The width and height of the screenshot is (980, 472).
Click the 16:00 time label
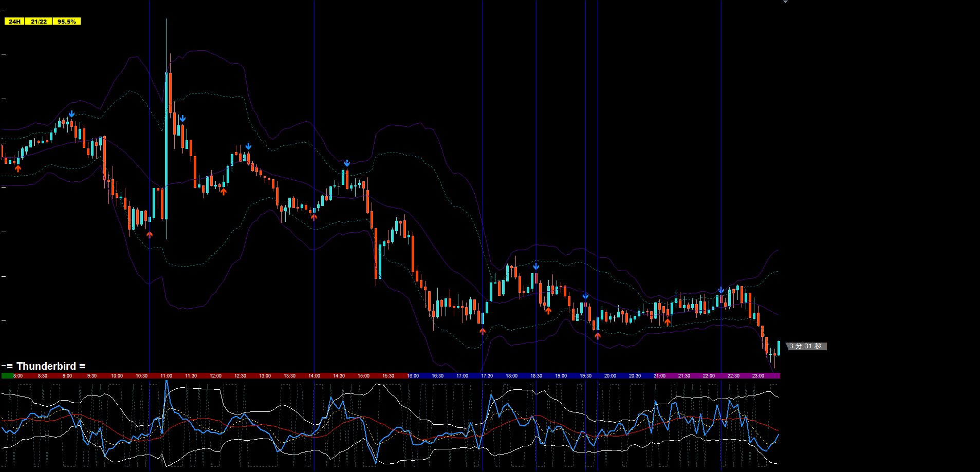click(413, 376)
